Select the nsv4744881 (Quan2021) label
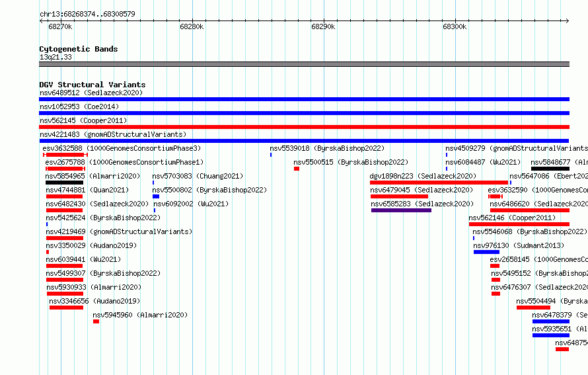This screenshot has width=588, height=375. coord(87,190)
